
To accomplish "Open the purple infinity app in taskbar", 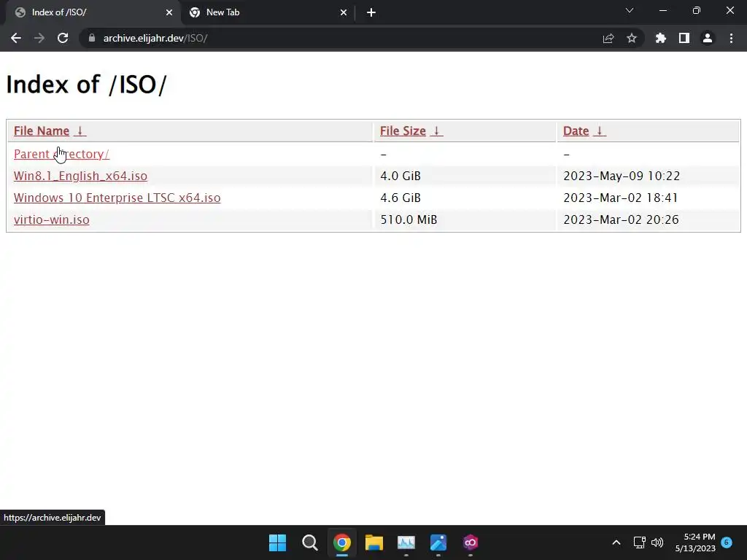I will coord(471,542).
